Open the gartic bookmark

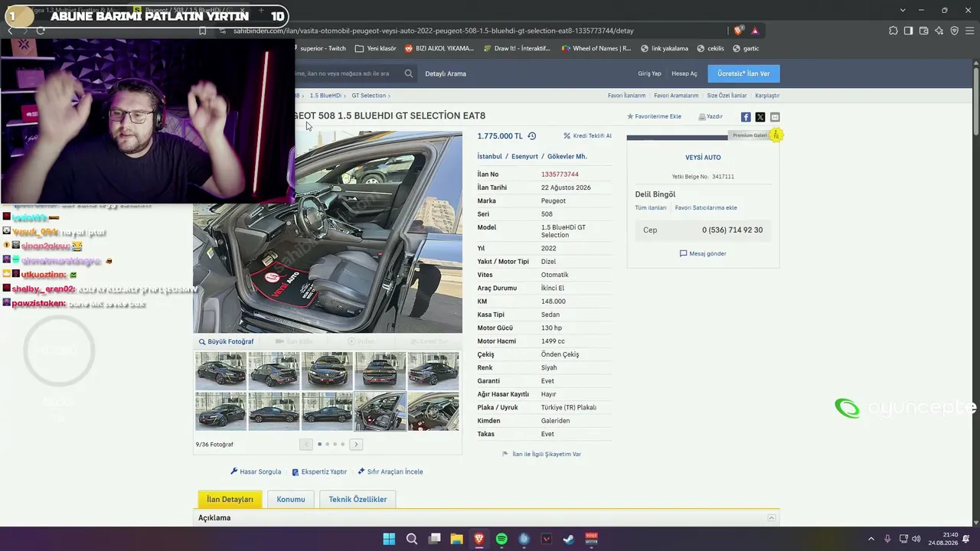point(746,48)
